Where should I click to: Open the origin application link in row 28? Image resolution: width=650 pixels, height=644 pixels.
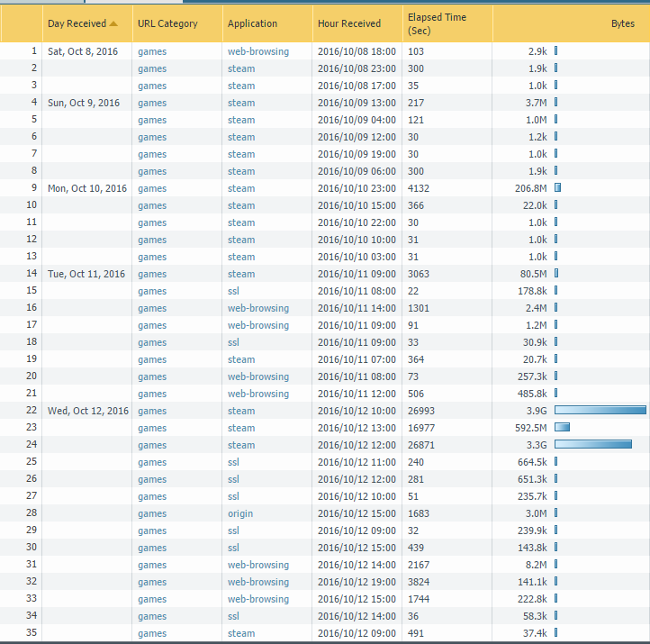(x=240, y=513)
